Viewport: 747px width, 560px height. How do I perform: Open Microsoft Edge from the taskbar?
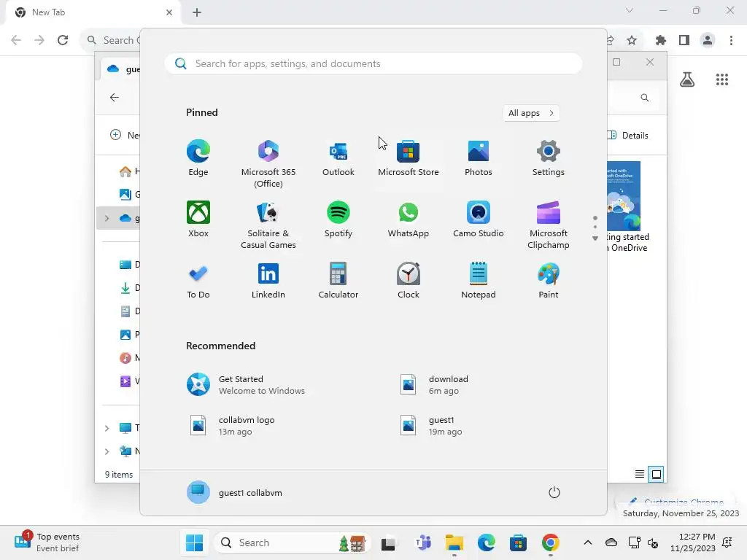(487, 542)
